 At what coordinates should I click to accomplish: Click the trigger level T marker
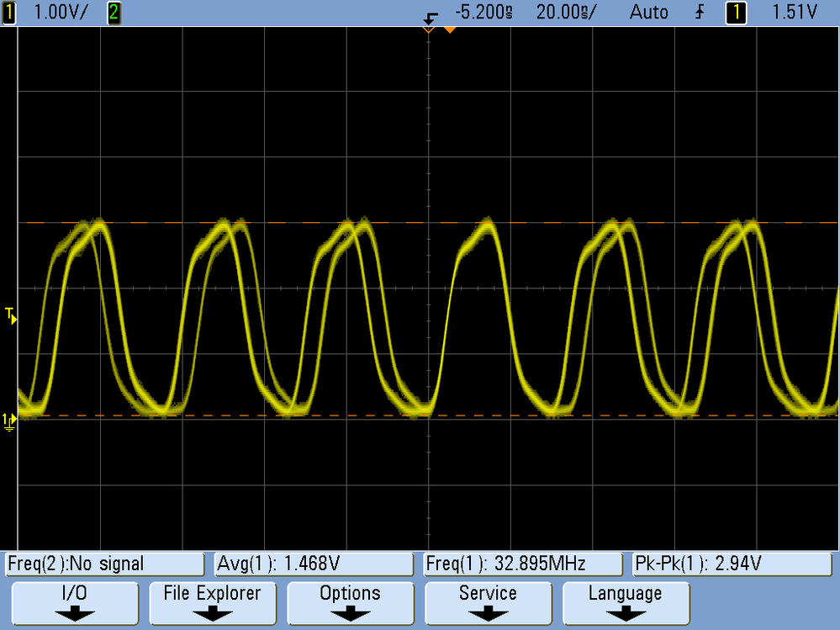tap(11, 315)
